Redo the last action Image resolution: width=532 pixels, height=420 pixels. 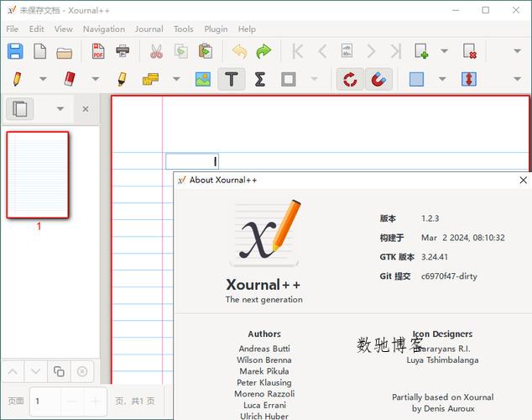(x=263, y=51)
